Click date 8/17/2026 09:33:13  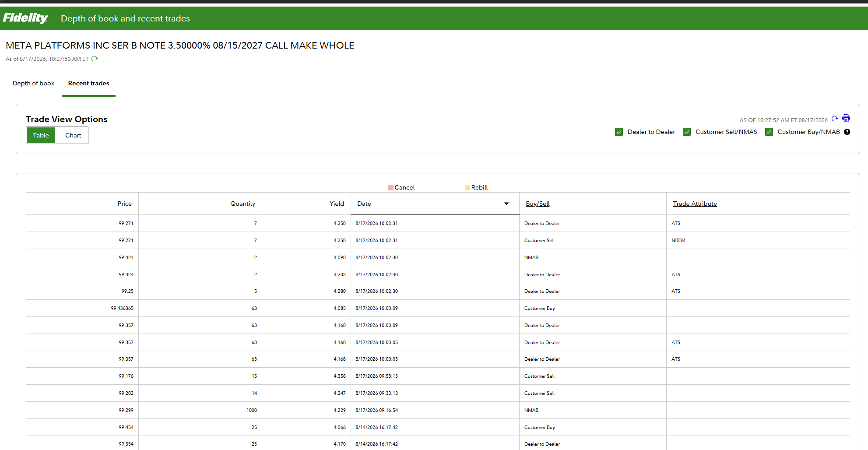[376, 393]
